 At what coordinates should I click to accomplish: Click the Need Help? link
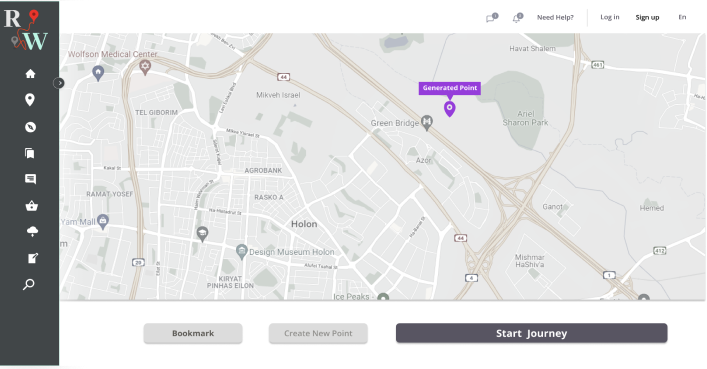tap(555, 17)
